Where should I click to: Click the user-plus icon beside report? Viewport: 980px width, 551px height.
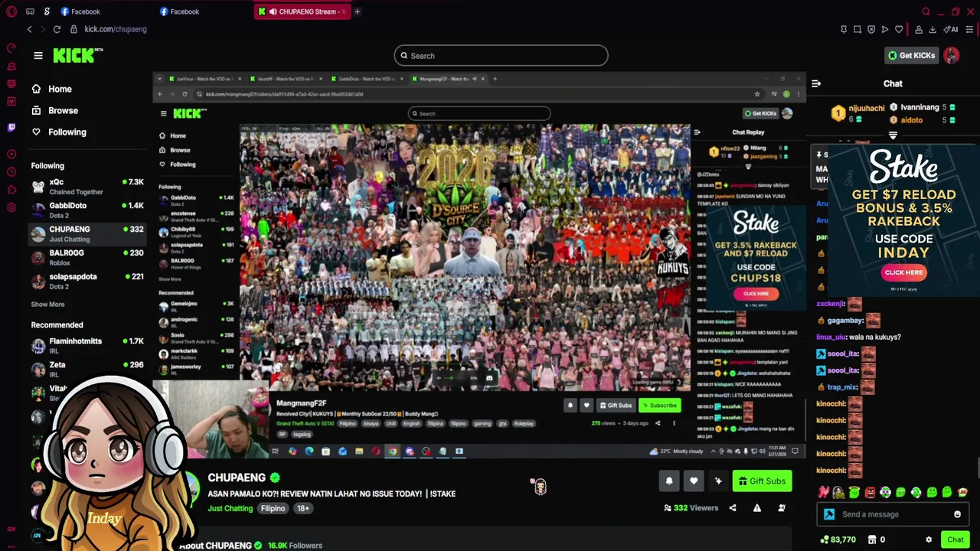tap(782, 507)
